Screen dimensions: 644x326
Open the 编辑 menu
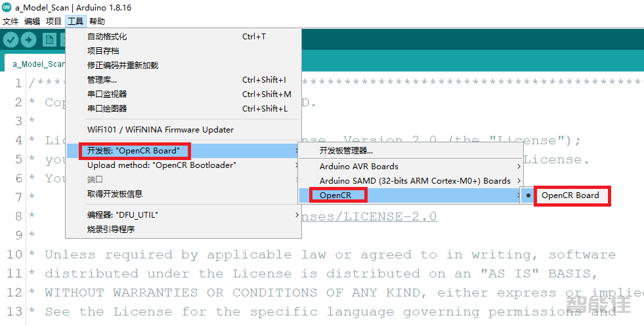click(32, 22)
